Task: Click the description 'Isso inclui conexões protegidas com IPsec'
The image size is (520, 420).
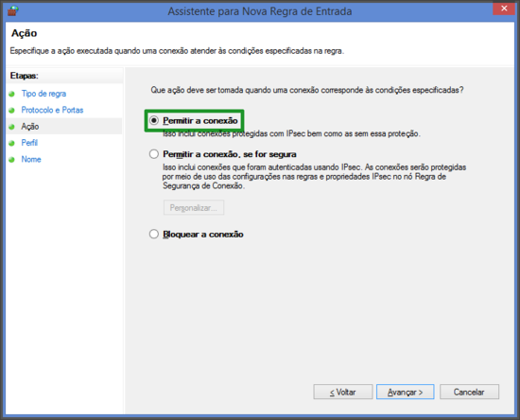Action: click(x=291, y=133)
